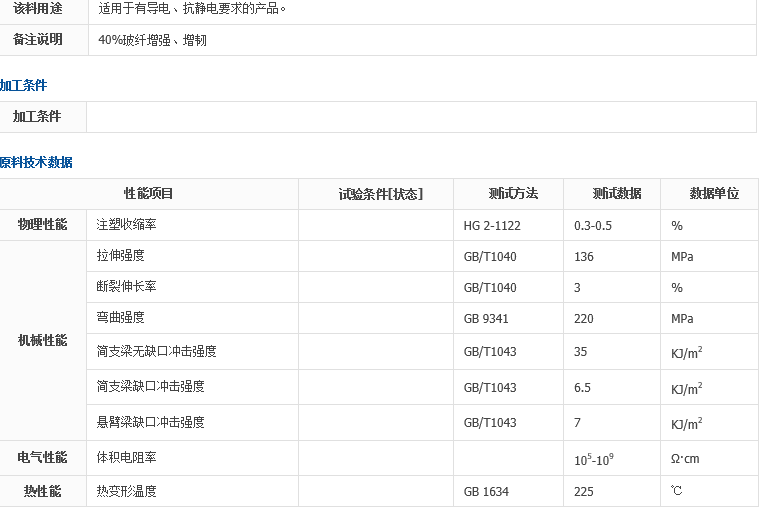Click the 注塑收缩率 property row
This screenshot has height=507, width=768.
pos(126,225)
